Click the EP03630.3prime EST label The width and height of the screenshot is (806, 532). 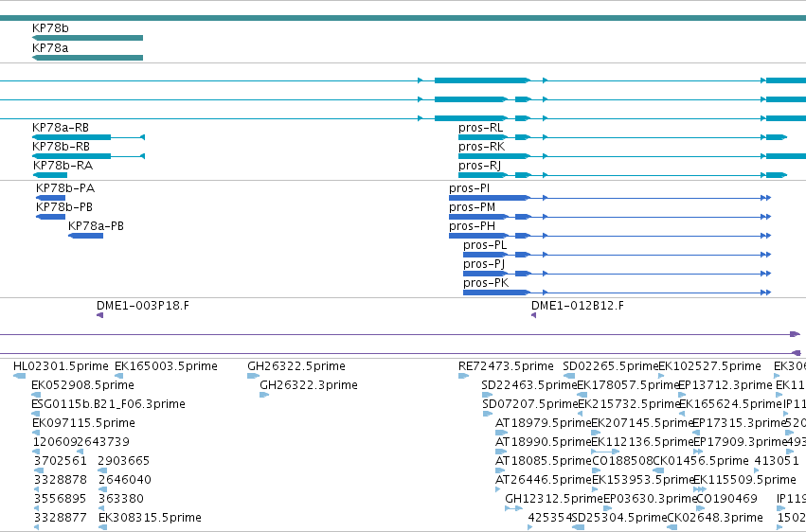(x=650, y=499)
